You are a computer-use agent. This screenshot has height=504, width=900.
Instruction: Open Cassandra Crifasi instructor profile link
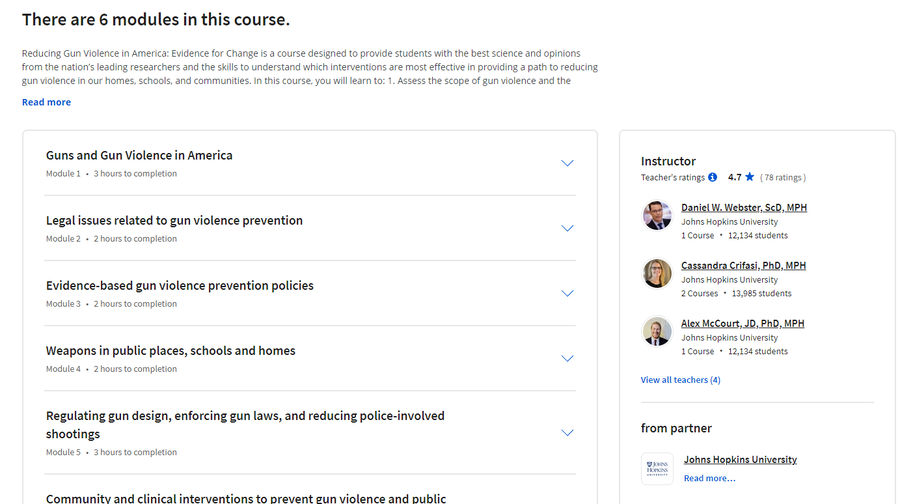(743, 265)
